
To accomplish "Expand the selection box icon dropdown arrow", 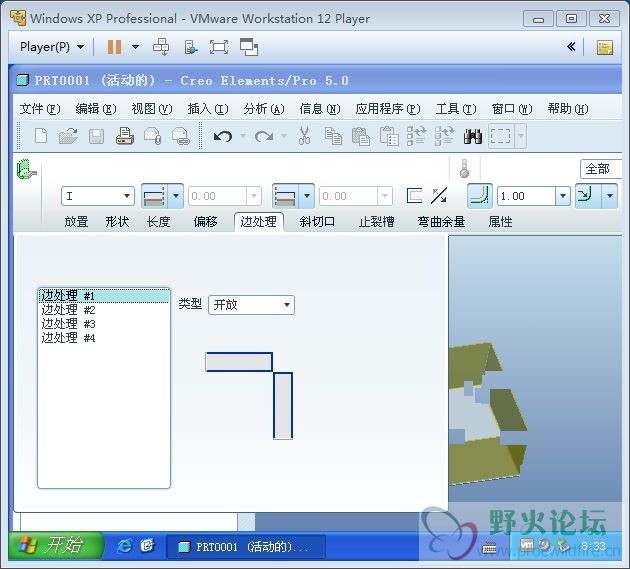I will (x=521, y=136).
